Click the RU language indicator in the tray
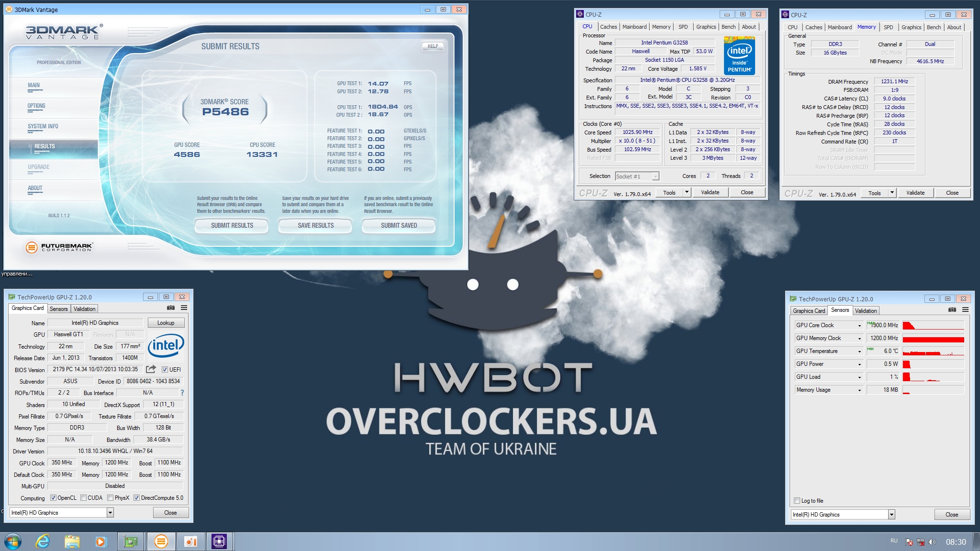The width and height of the screenshot is (980, 551). point(894,540)
